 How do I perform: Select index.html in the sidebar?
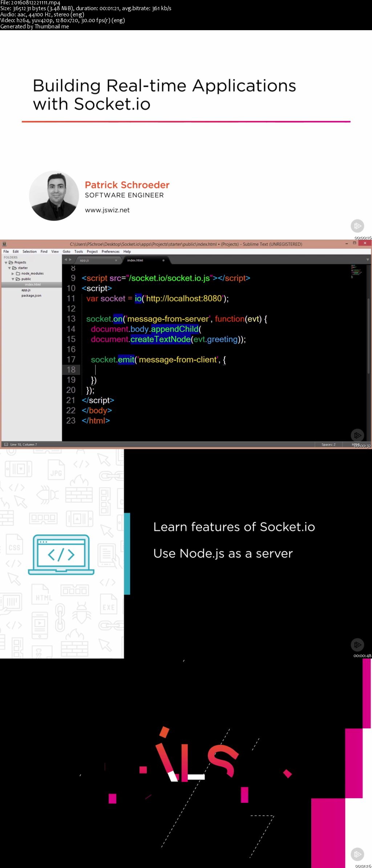click(32, 285)
